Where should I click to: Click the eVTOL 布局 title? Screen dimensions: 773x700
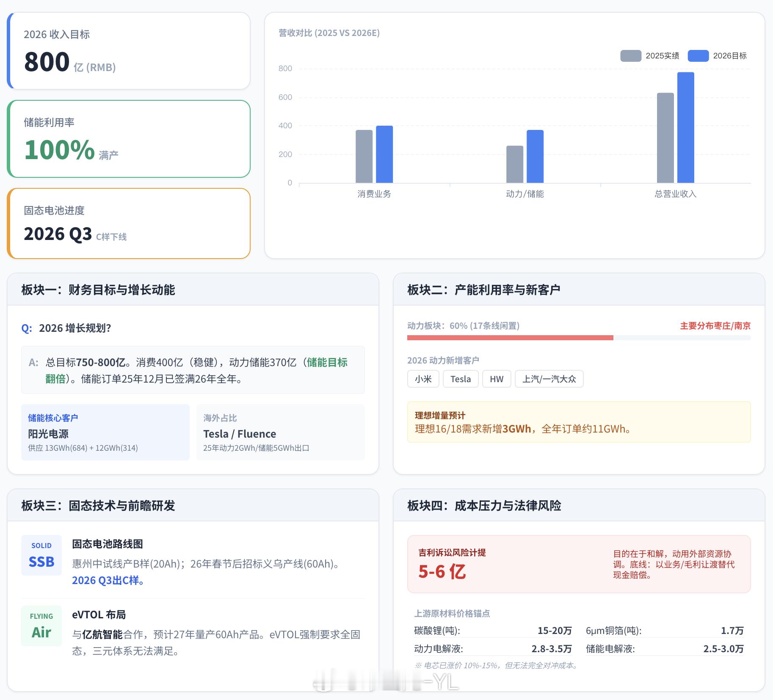99,615
